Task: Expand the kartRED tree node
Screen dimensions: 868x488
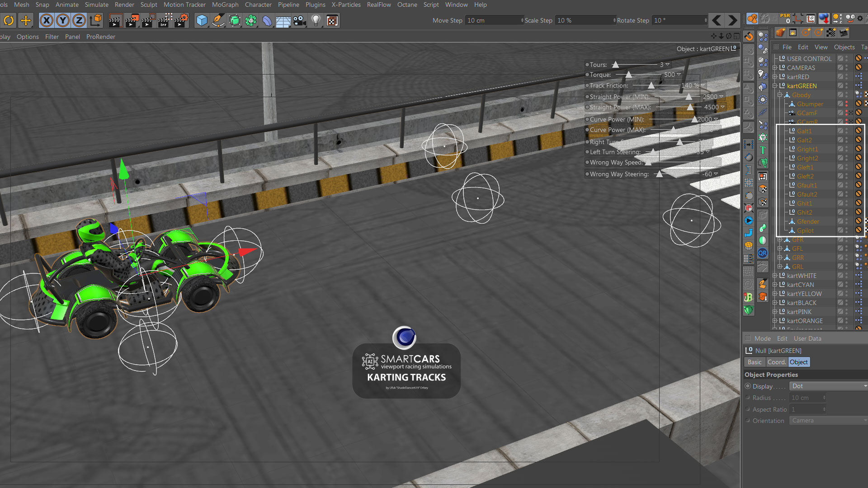Action: (x=775, y=77)
